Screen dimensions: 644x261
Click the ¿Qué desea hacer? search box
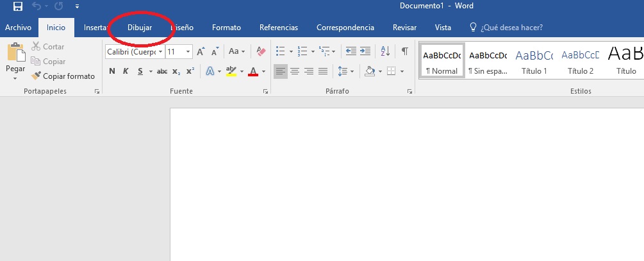510,28
